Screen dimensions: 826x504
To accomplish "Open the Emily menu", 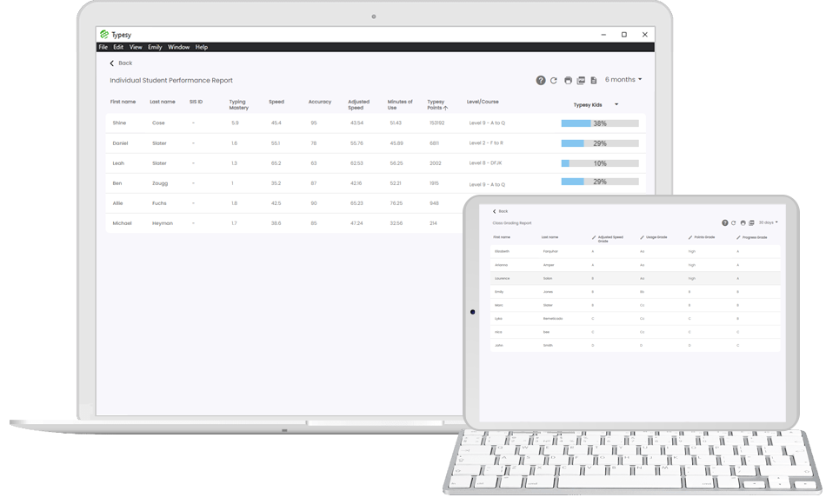I will [x=155, y=47].
